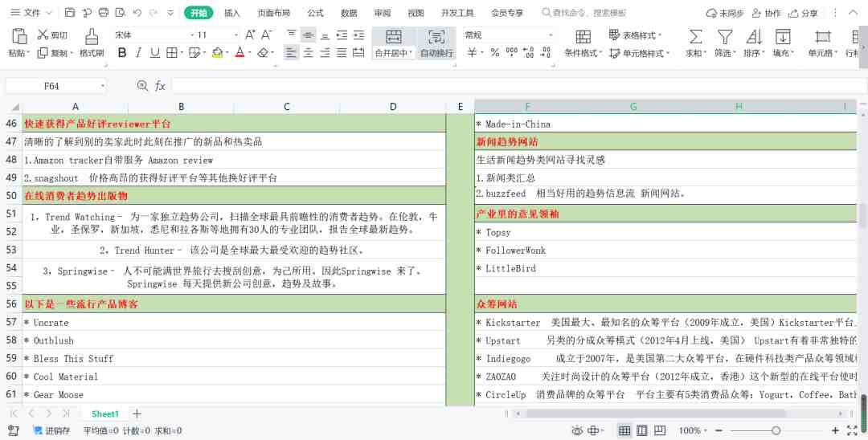Enter full screen view icon
868x440 pixels.
click(x=853, y=430)
